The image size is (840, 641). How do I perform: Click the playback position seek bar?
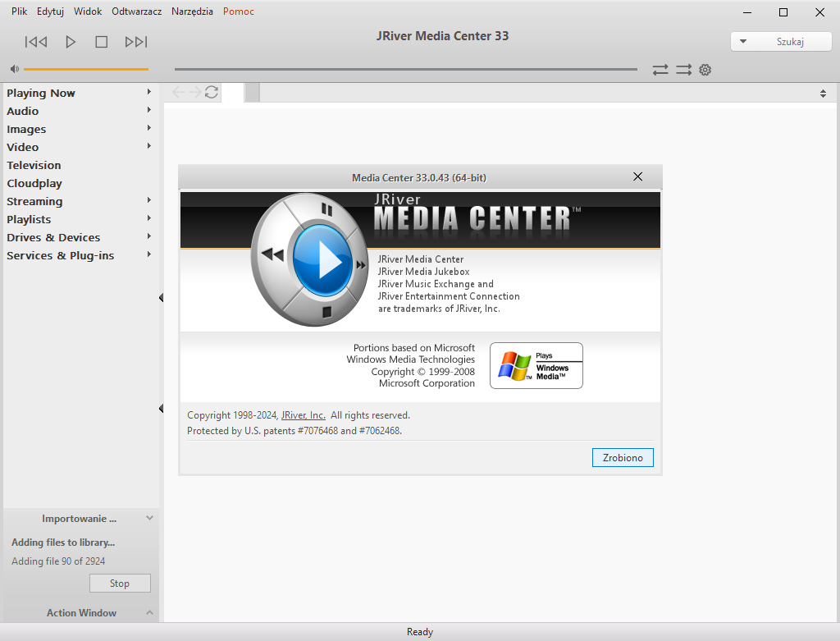405,69
